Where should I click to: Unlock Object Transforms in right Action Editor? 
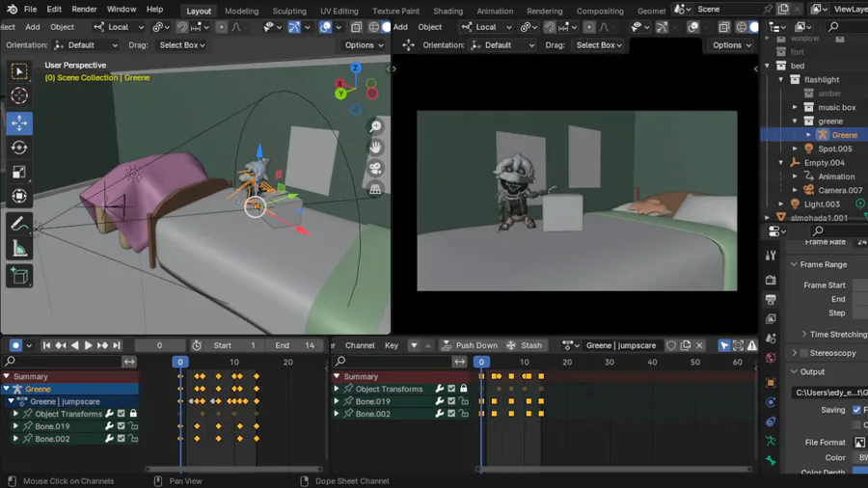[x=463, y=389]
